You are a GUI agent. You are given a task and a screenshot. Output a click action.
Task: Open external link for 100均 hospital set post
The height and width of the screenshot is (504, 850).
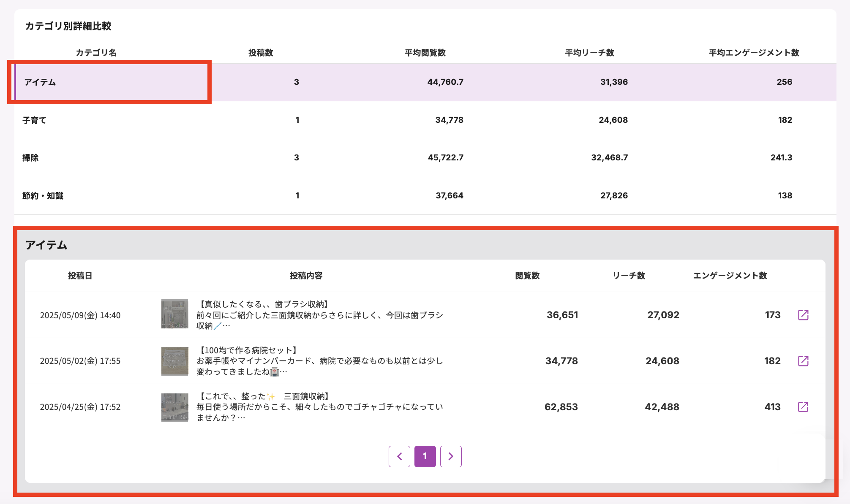coord(803,361)
